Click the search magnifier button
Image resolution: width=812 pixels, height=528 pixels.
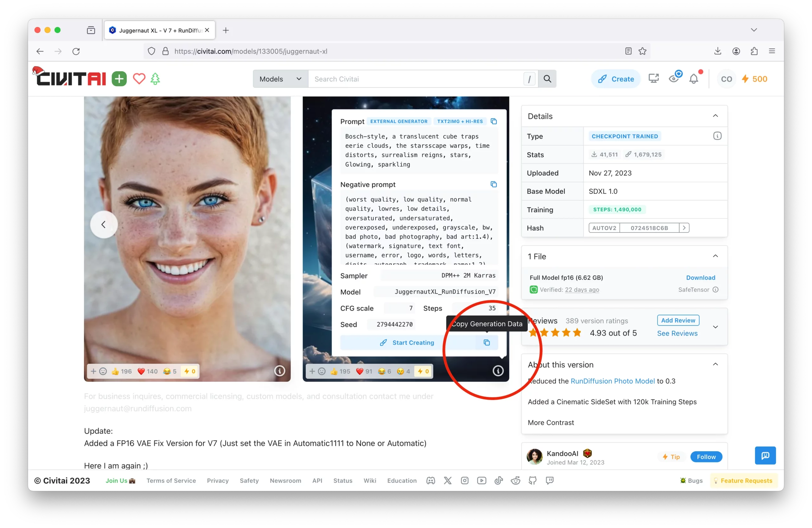(x=547, y=79)
